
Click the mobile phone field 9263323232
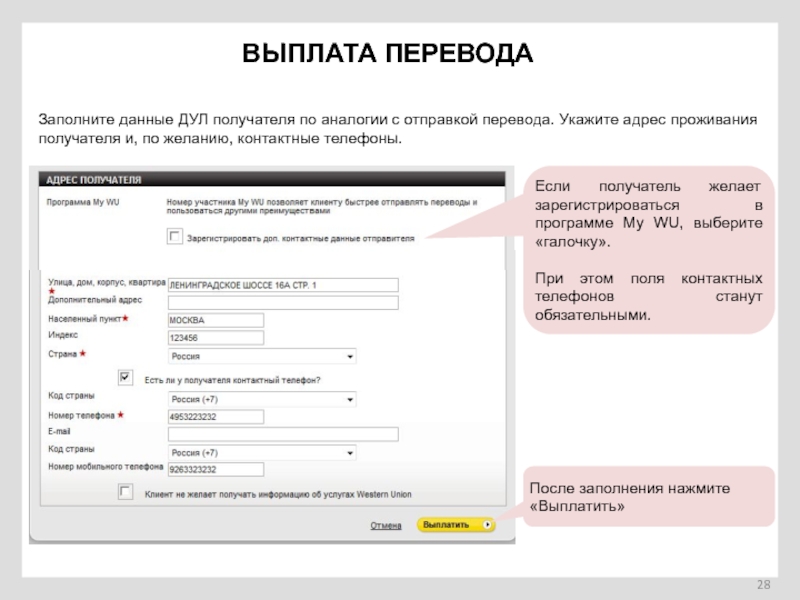215,469
